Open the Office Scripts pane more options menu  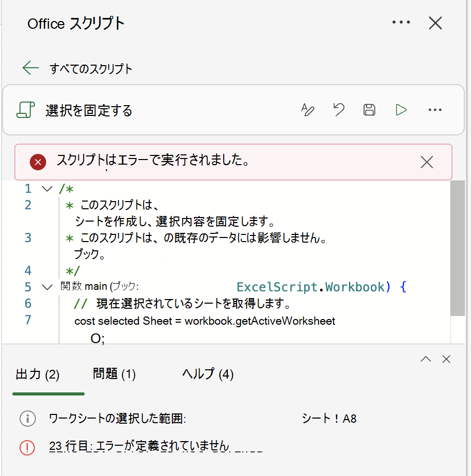401,22
